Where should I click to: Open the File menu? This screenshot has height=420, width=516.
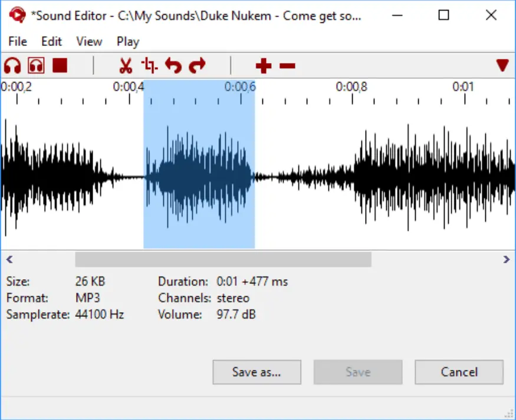17,41
